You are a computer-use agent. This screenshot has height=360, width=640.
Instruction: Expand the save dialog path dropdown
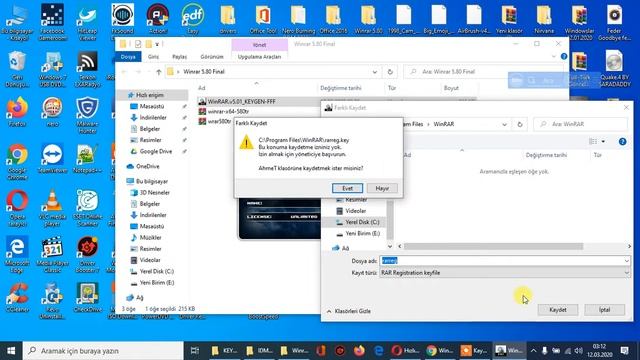tap(504, 124)
